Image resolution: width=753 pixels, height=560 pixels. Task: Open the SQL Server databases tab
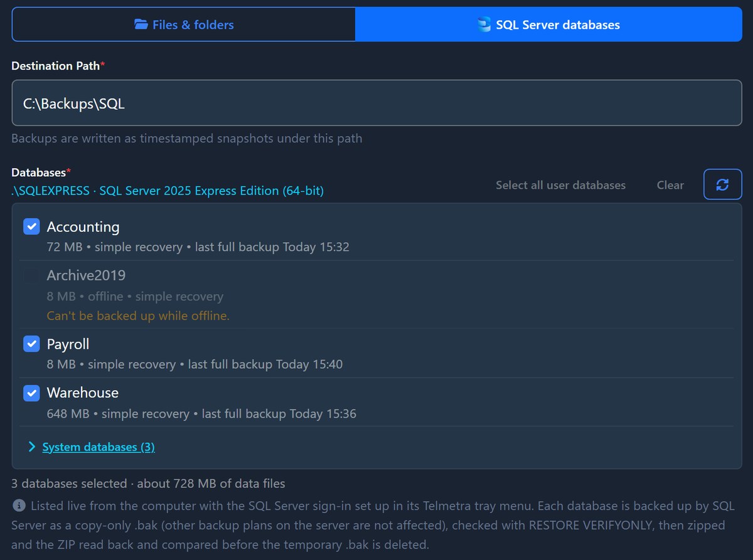tap(548, 24)
